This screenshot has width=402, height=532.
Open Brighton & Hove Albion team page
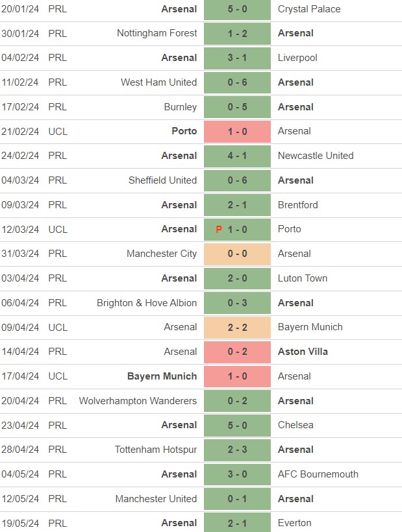147,303
